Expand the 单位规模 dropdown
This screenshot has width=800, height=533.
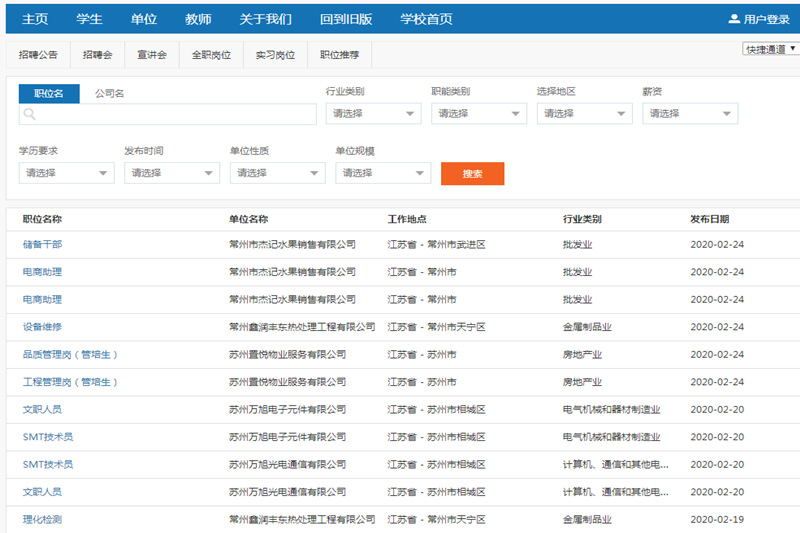[x=383, y=173]
